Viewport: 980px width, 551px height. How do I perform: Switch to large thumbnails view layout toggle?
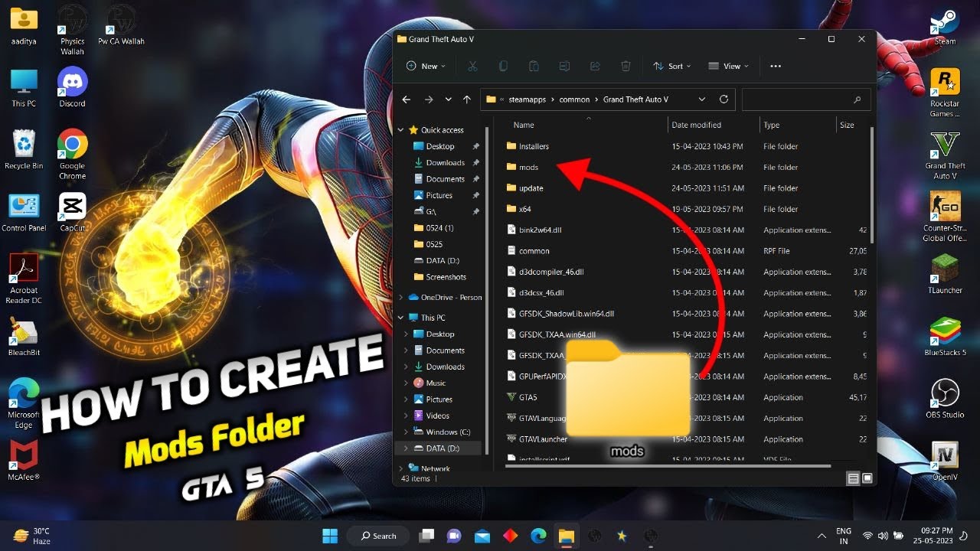point(867,479)
